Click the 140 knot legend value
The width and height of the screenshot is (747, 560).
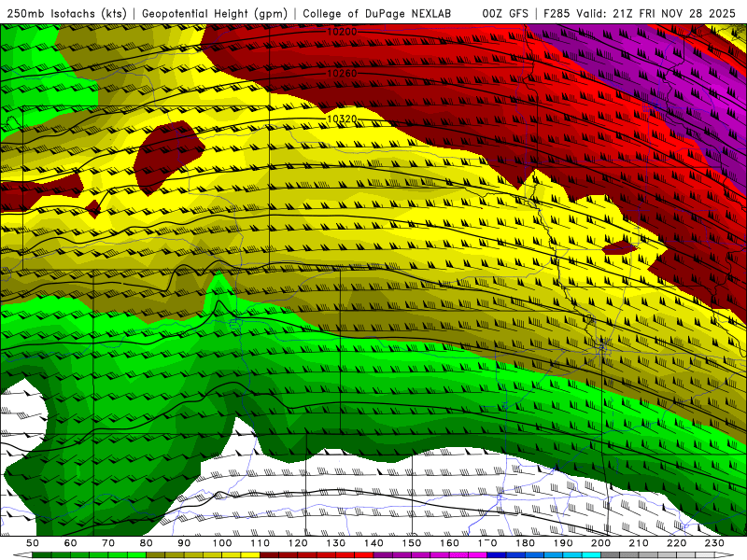tap(374, 543)
